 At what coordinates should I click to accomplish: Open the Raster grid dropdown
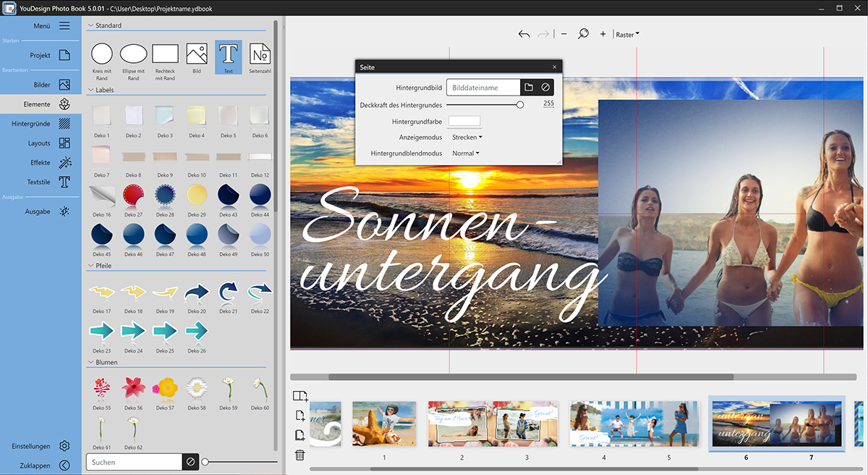pos(627,34)
